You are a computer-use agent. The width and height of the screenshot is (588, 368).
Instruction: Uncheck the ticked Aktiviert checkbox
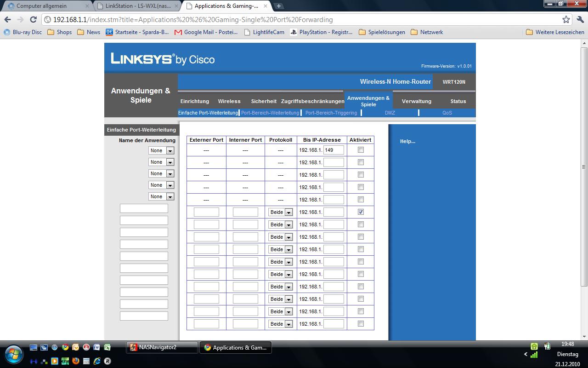[x=361, y=212]
